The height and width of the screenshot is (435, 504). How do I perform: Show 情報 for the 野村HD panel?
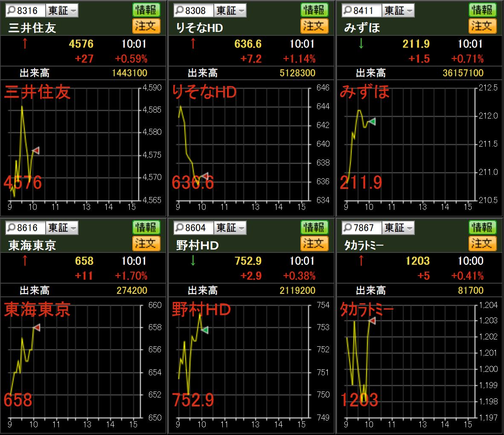coord(315,227)
